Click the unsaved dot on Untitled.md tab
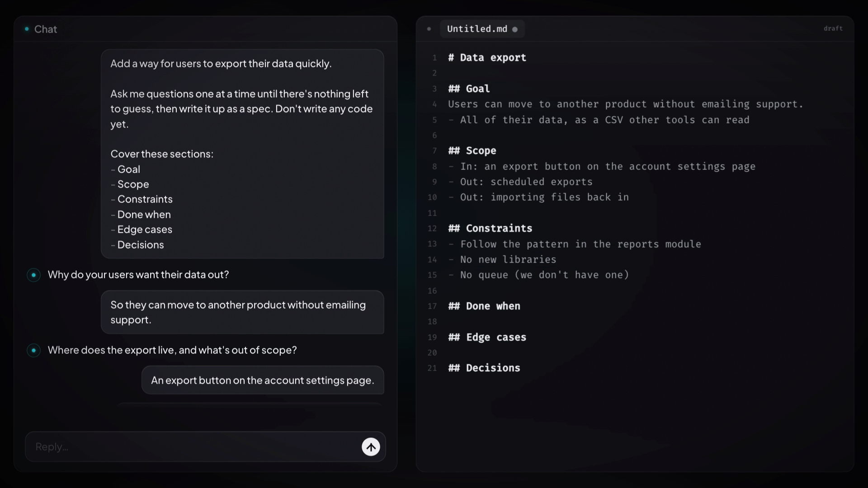868x488 pixels. tap(514, 29)
